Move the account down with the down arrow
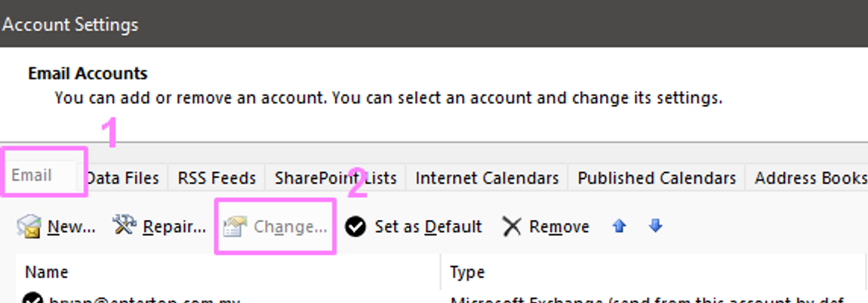Screen dimensions: 868x303 tap(656, 225)
